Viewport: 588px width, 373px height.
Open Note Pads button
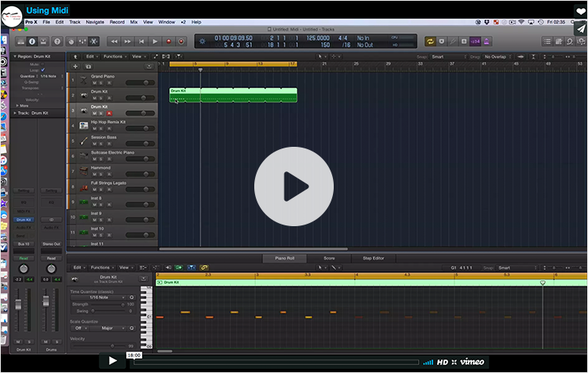click(x=559, y=41)
